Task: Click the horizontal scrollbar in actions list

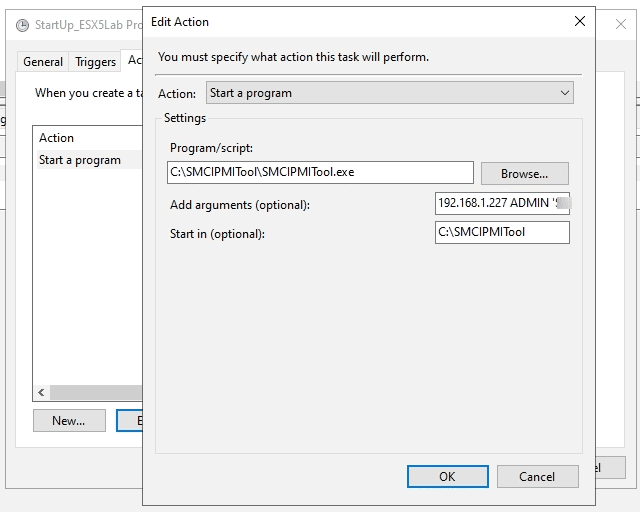Action: tap(95, 393)
